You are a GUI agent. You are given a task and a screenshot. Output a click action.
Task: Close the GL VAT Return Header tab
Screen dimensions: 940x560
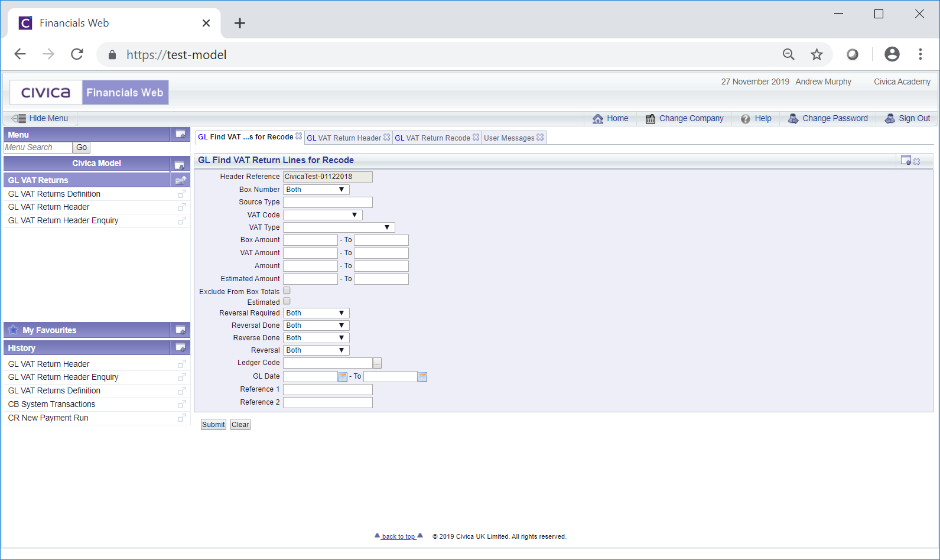(x=387, y=137)
